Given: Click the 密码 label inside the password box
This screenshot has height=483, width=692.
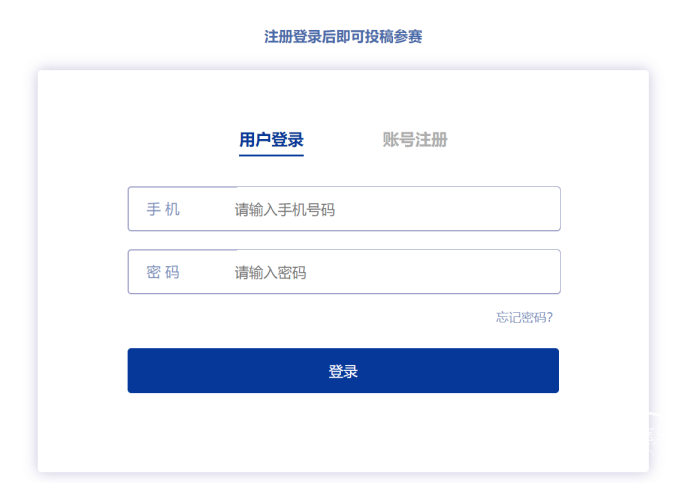Looking at the screenshot, I should pos(163,272).
